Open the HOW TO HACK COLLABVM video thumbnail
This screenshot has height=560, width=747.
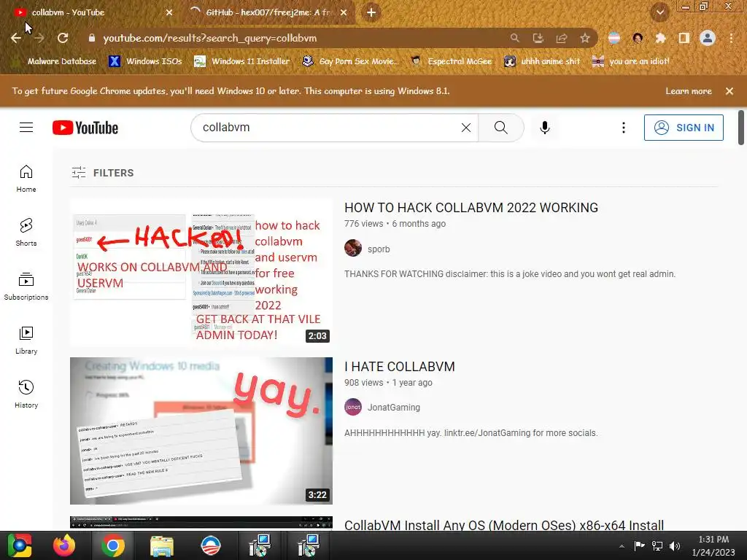click(201, 272)
